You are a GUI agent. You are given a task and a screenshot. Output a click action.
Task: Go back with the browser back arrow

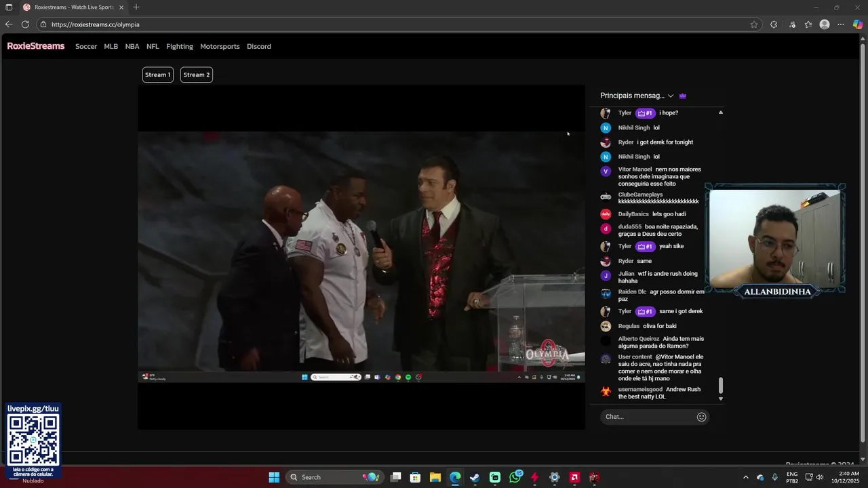click(x=9, y=24)
